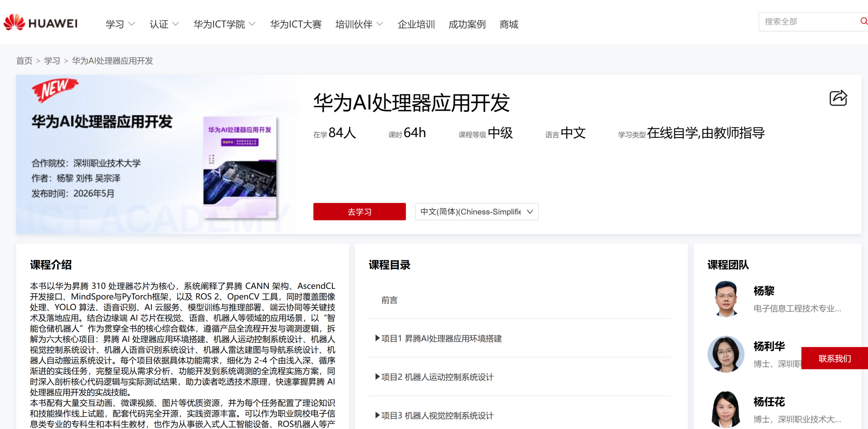Viewport: 868px width, 429px height.
Task: Go to 首页 in the breadcrumb
Action: tap(24, 61)
